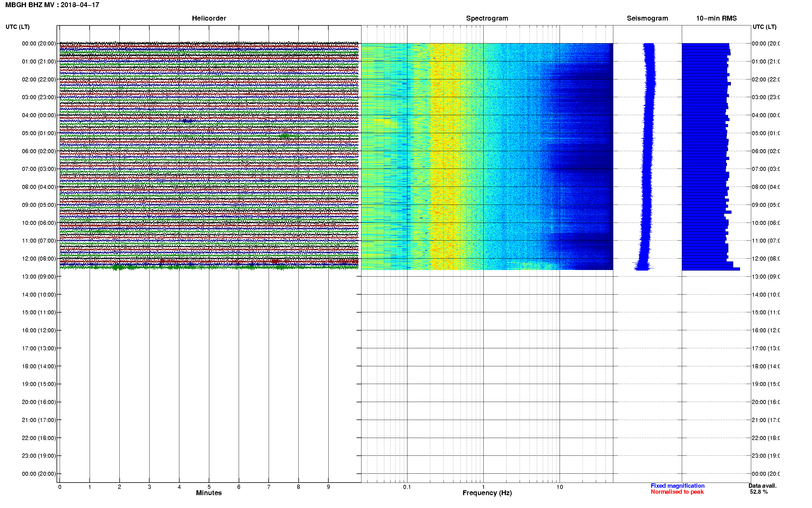812x508 pixels.
Task: Select the 'Helicorder' panel heading
Action: [209, 19]
